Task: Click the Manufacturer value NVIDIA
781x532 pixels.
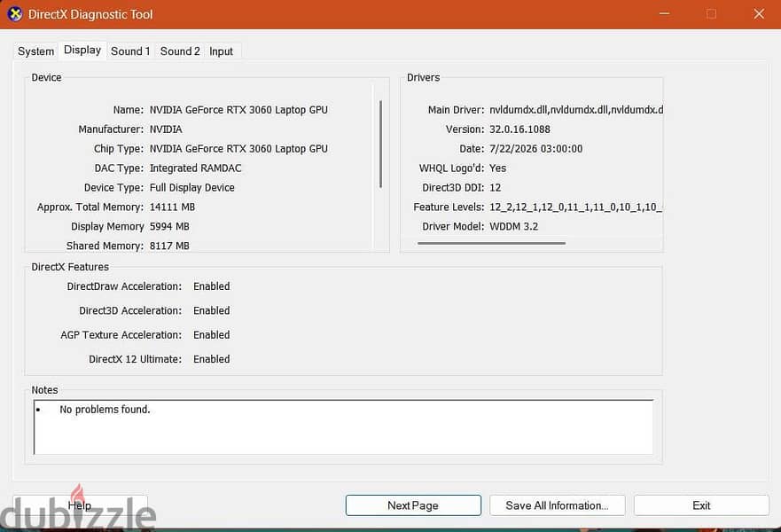Action: 166,129
